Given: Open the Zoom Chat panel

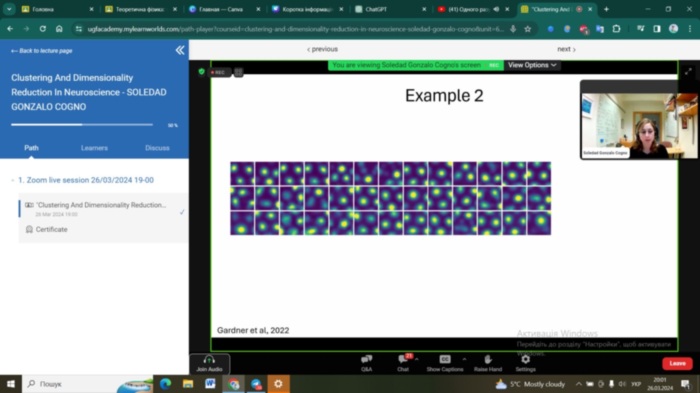Looking at the screenshot, I should (x=403, y=363).
